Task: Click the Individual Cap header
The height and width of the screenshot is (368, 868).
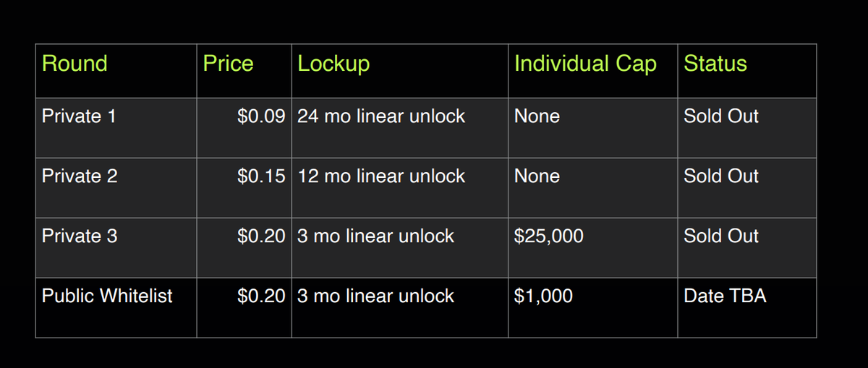Action: [585, 64]
